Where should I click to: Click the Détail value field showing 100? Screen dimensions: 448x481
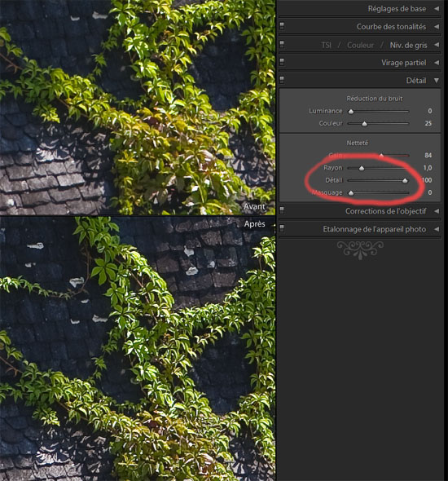coord(427,180)
